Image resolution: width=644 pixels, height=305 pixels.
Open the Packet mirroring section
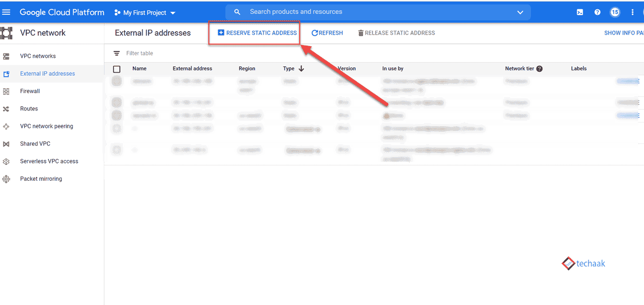pyautogui.click(x=41, y=179)
